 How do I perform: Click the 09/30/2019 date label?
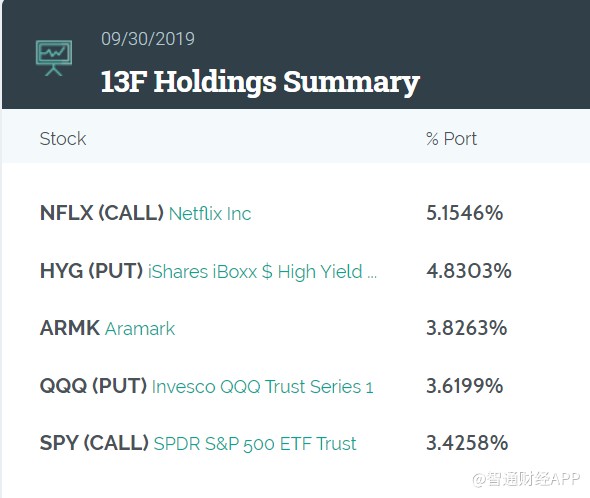148,39
